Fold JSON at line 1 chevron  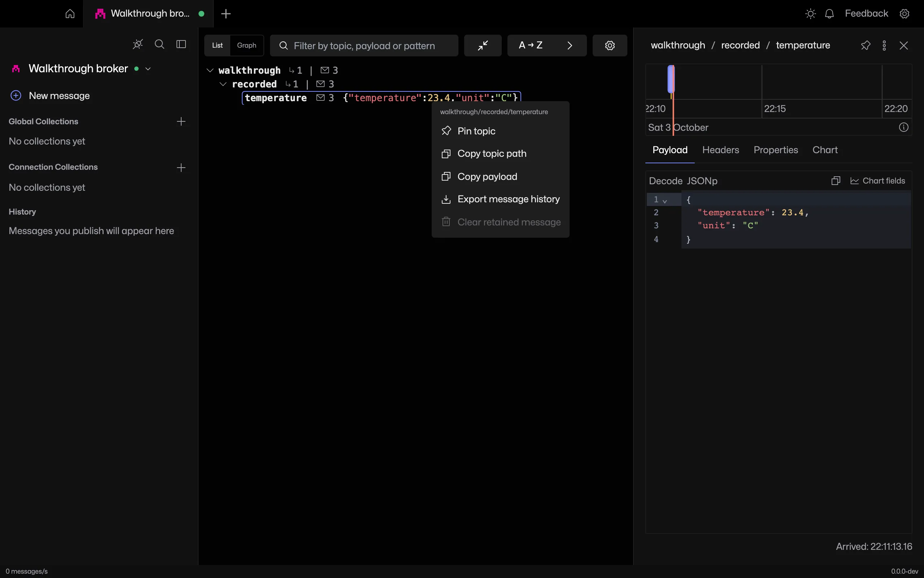(x=665, y=201)
